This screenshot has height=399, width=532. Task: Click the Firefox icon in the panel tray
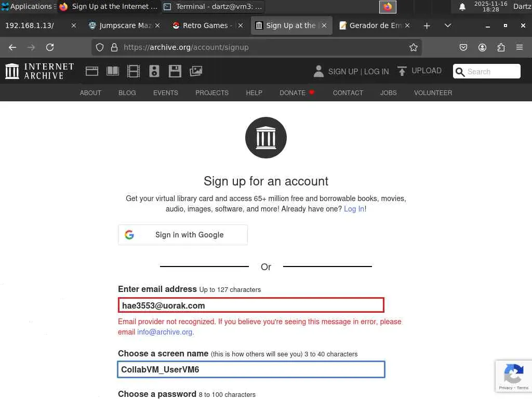tap(388, 7)
